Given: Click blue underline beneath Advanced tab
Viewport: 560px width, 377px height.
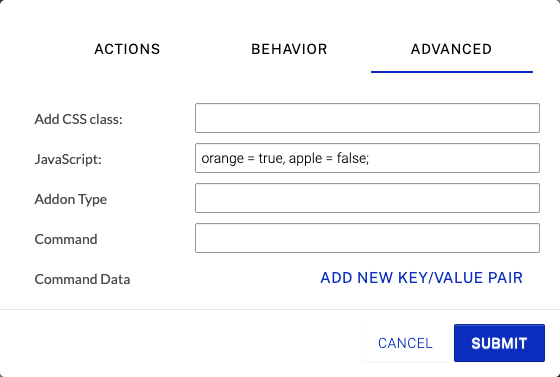Looking at the screenshot, I should (452, 72).
